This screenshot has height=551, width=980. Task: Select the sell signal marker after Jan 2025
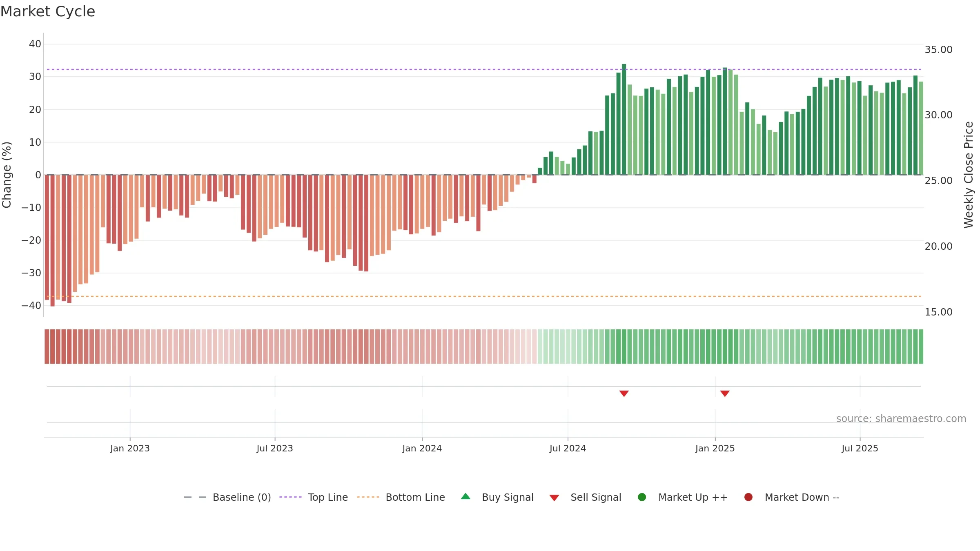coord(725,393)
